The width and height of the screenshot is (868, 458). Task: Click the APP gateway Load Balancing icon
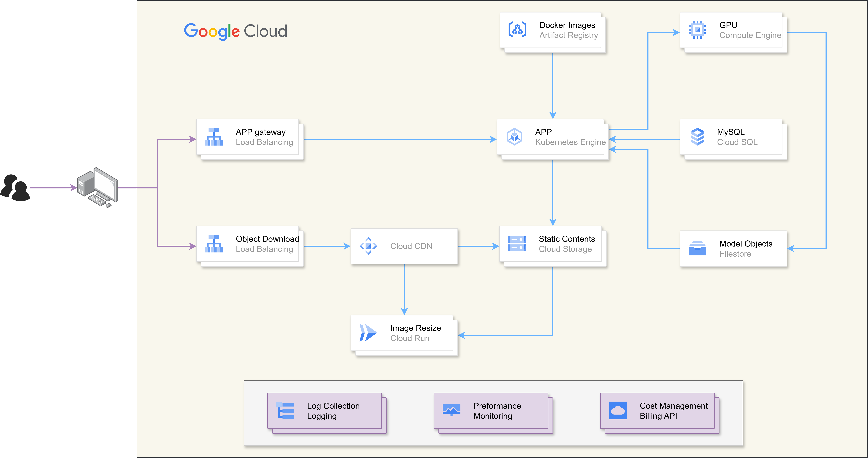coord(214,136)
